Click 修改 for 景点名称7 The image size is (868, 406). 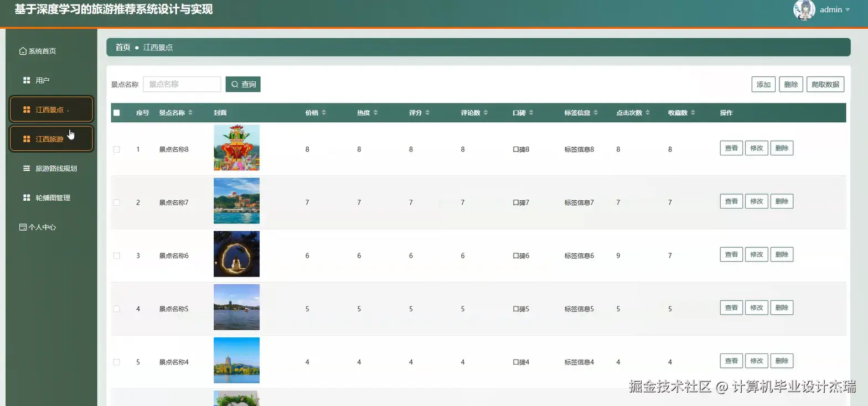point(757,201)
